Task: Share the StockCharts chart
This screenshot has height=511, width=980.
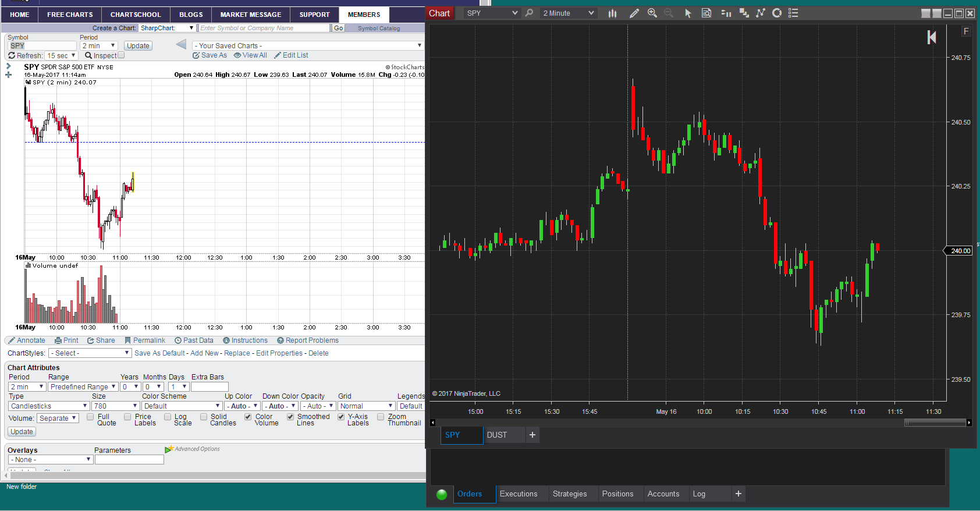Action: coord(101,340)
